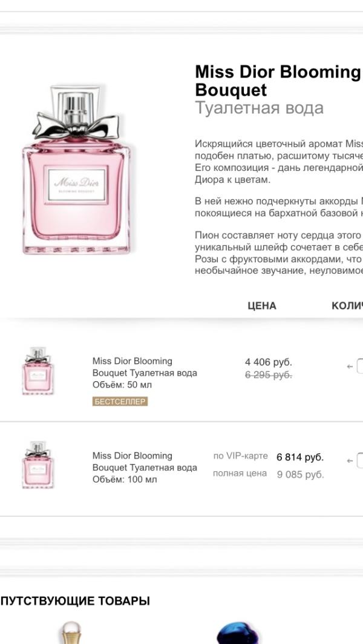Click the 100 ml quantity input box

click(360, 461)
